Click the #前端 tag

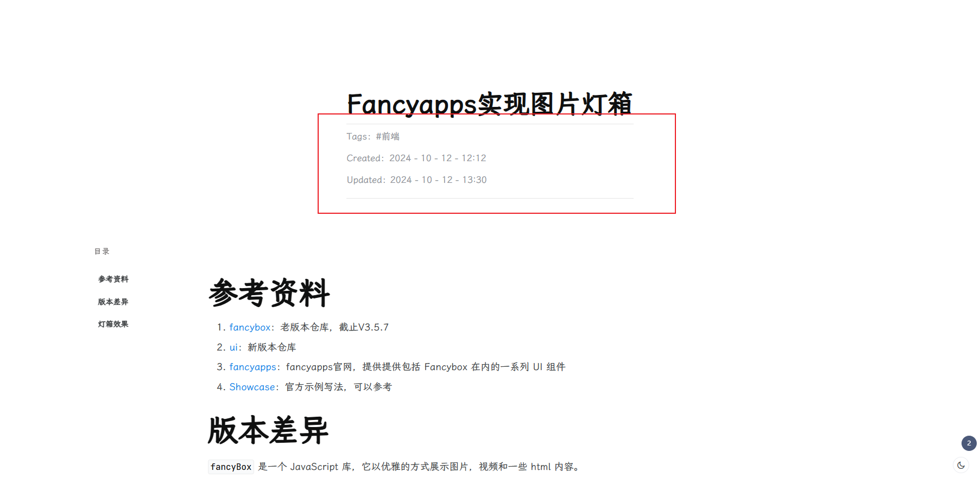point(388,136)
